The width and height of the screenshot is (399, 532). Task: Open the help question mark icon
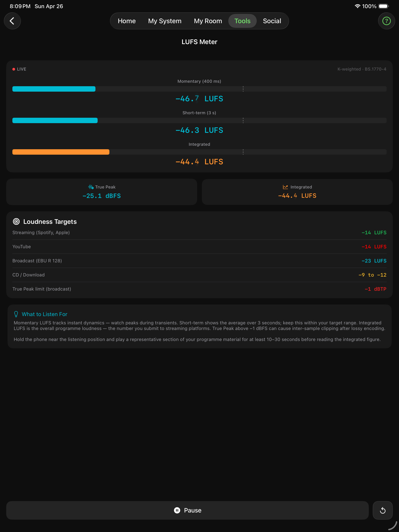(x=386, y=21)
